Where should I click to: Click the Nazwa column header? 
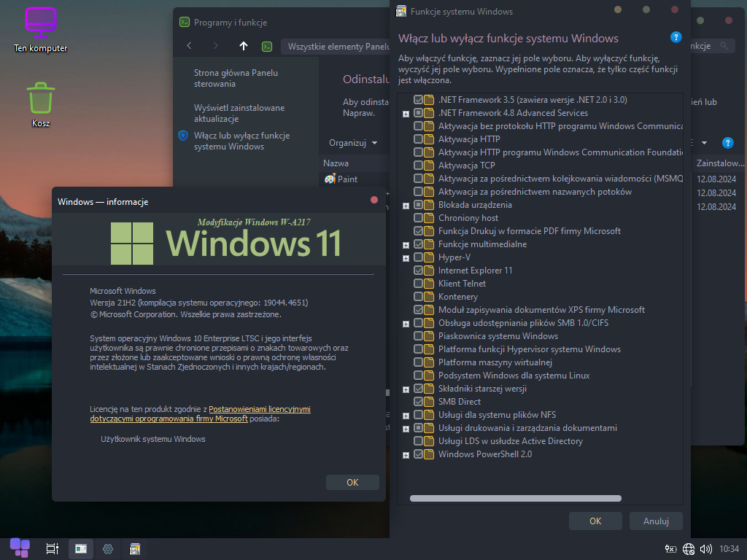336,163
